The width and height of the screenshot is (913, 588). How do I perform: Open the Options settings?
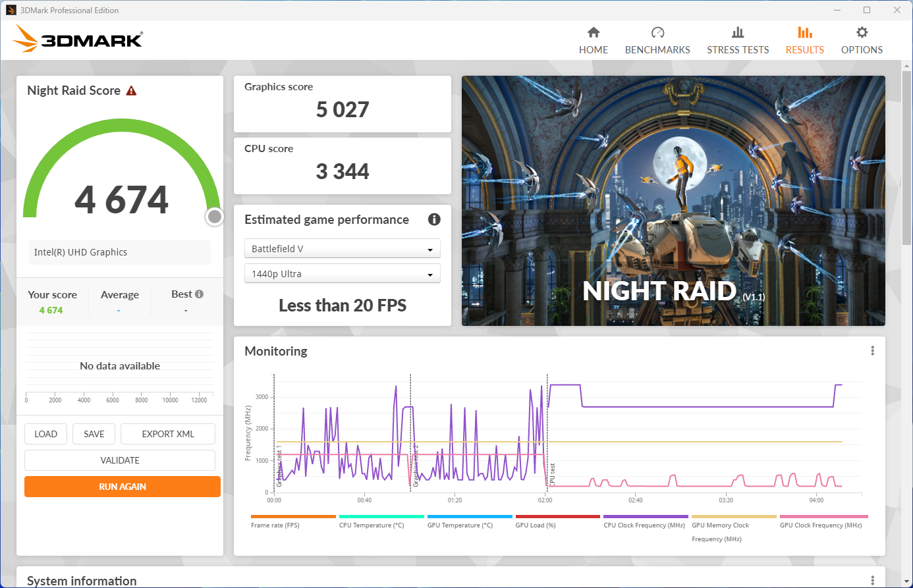coord(862,40)
